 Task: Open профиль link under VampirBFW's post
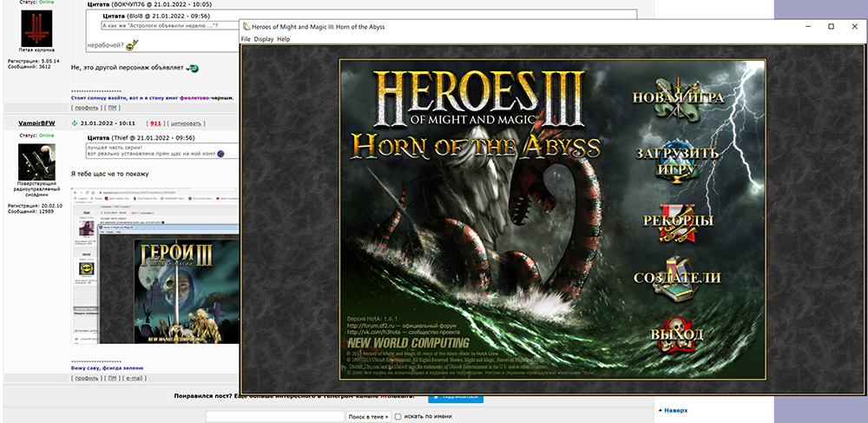coord(86,378)
